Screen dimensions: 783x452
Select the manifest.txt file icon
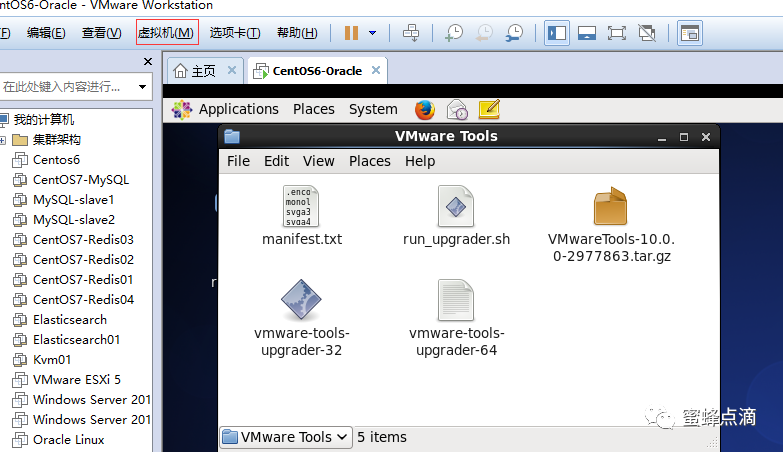click(x=301, y=206)
